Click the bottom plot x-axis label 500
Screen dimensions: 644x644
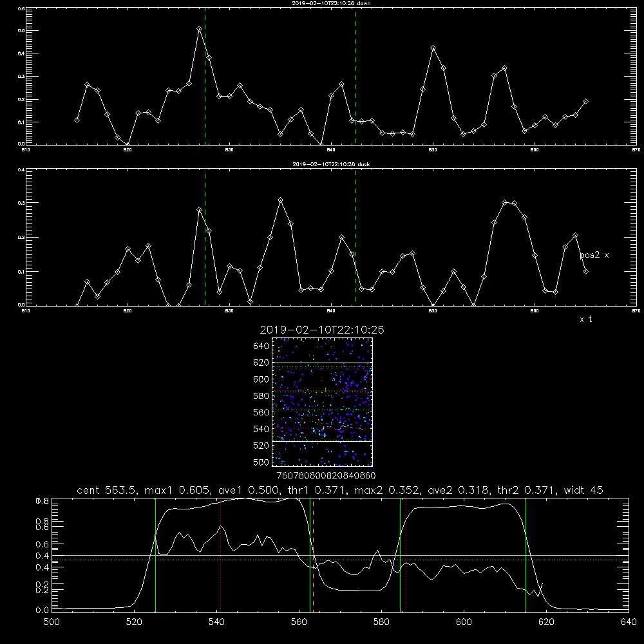pos(52,622)
